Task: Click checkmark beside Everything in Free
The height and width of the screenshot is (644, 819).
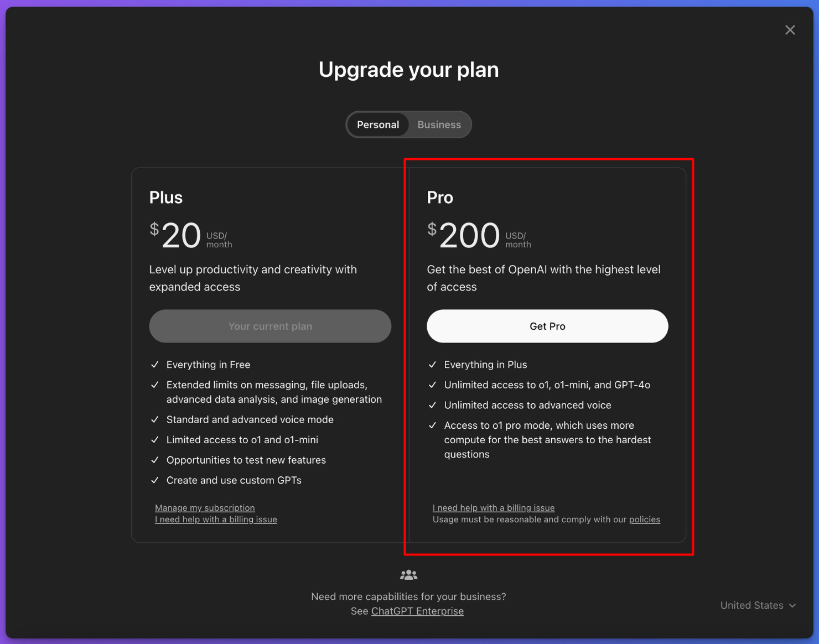Action: click(155, 365)
